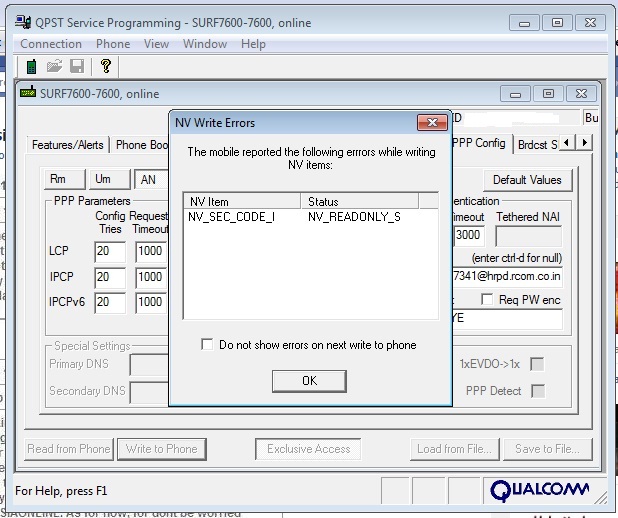Maximize the SURF7600 child window
The height and width of the screenshot is (518, 618).
[548, 94]
